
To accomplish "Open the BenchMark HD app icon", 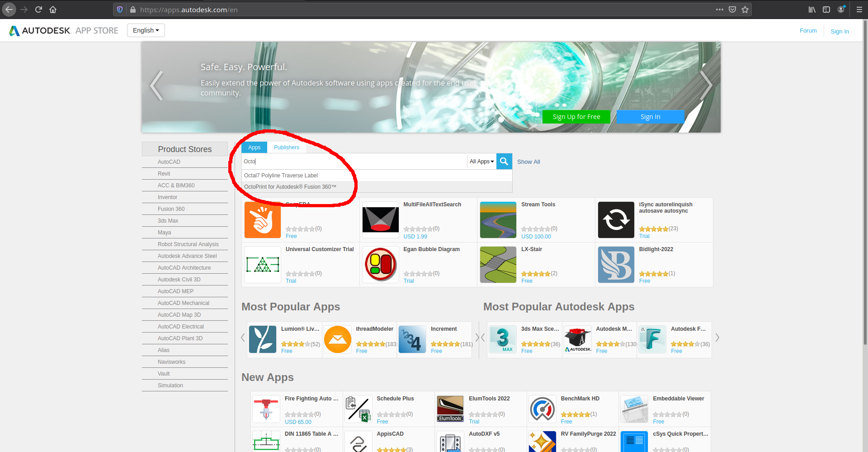I will click(x=542, y=409).
